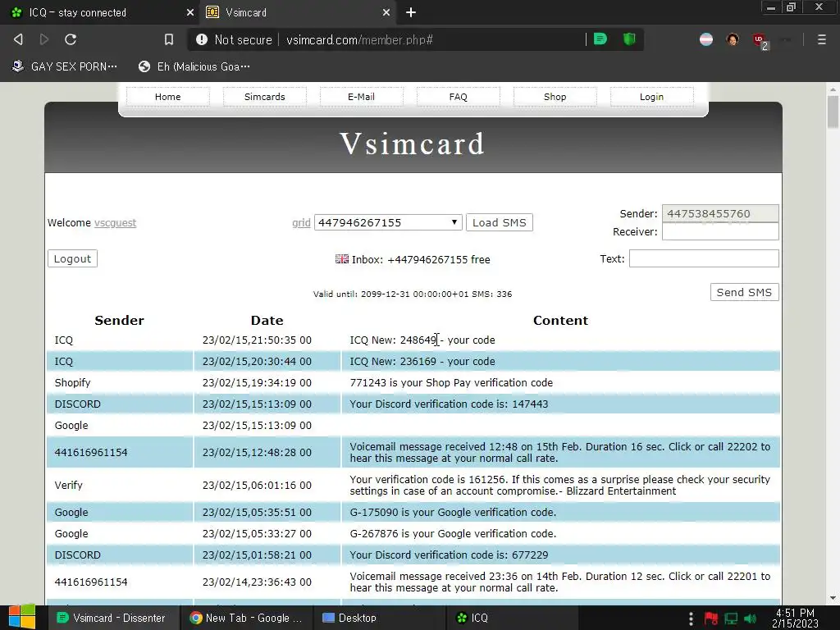The image size is (840, 630).
Task: Click the UK flag icon beside Inbox
Action: [342, 258]
